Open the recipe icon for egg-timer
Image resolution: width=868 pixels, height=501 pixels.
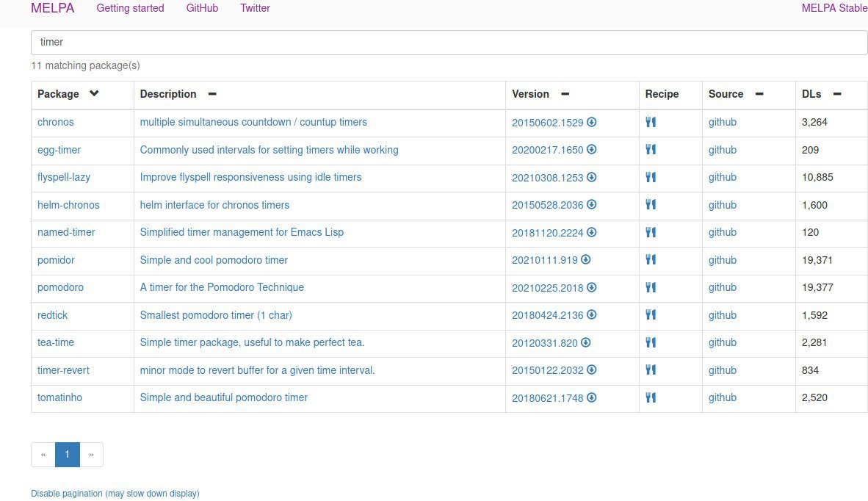click(651, 149)
